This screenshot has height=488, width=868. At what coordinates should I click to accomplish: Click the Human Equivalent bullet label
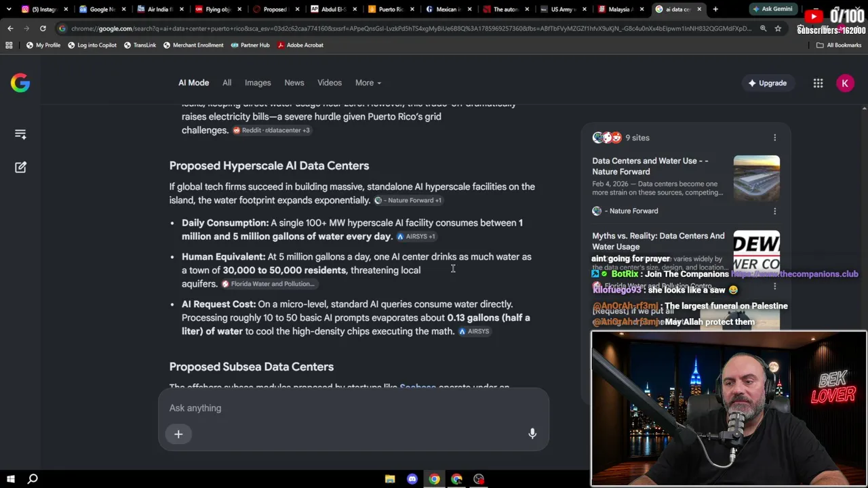pyautogui.click(x=223, y=257)
